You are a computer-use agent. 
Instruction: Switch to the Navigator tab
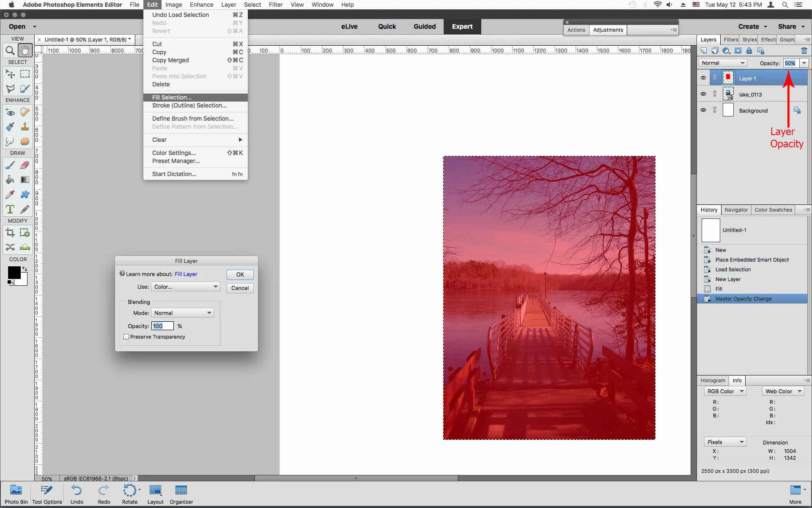point(736,210)
